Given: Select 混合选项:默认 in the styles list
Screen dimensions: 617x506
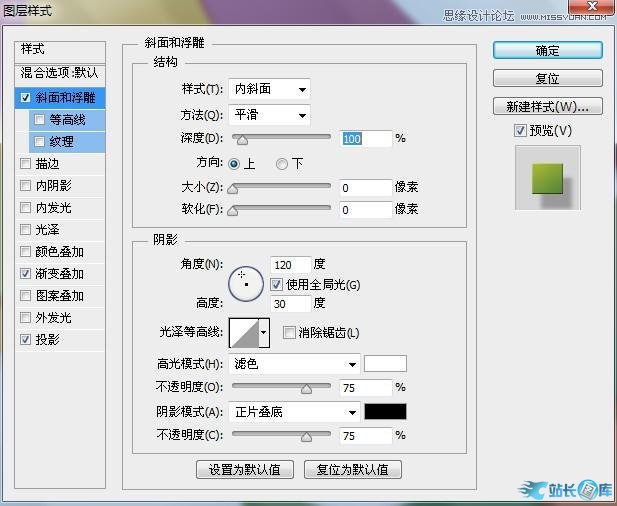Looking at the screenshot, I should pos(60,73).
